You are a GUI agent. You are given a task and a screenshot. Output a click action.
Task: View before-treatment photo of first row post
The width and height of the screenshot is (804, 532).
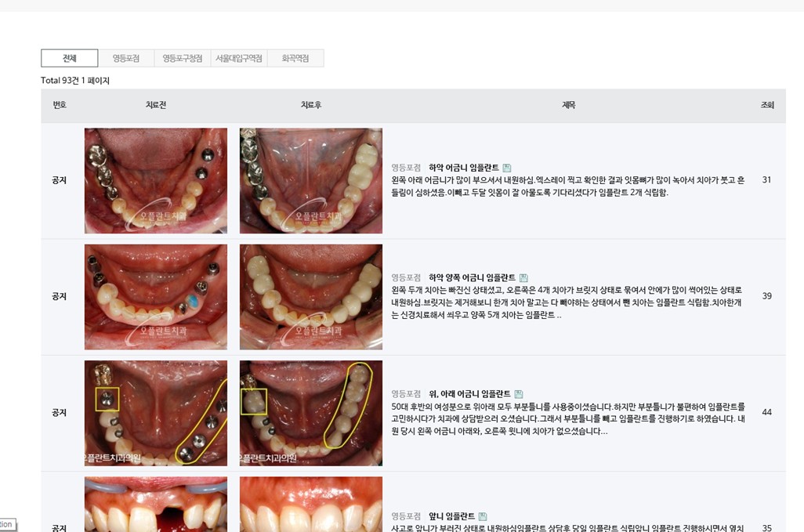[x=156, y=180]
